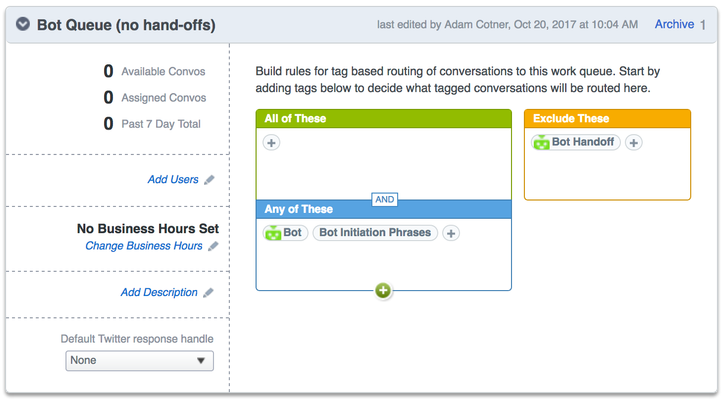
Task: Add a tag to Exclude These
Action: tap(634, 142)
